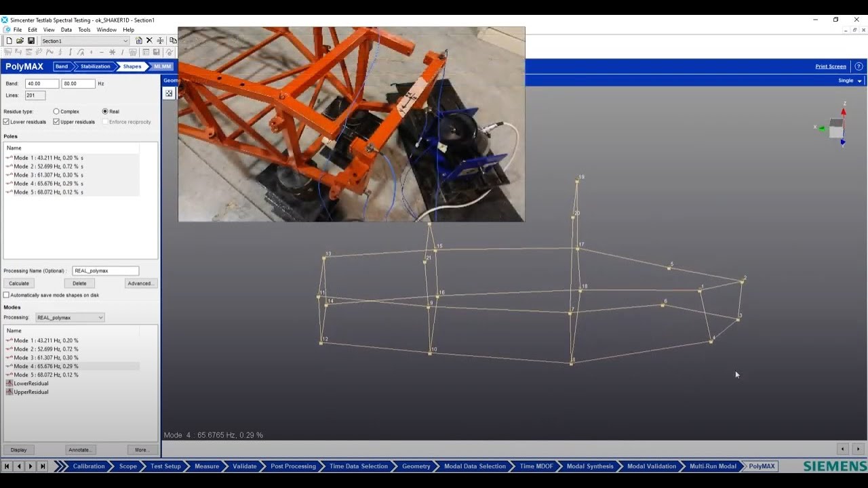Jump to first workflow step arrow
Viewport: 868px width, 488px height.
(7, 466)
